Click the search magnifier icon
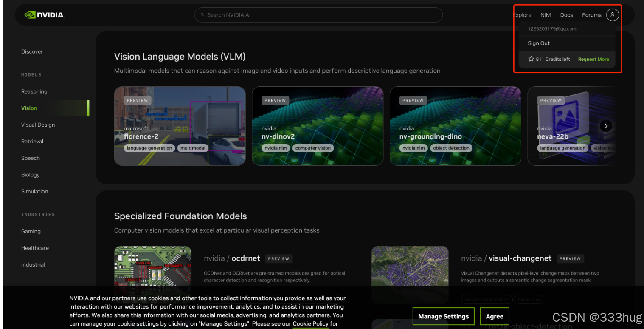 click(202, 15)
